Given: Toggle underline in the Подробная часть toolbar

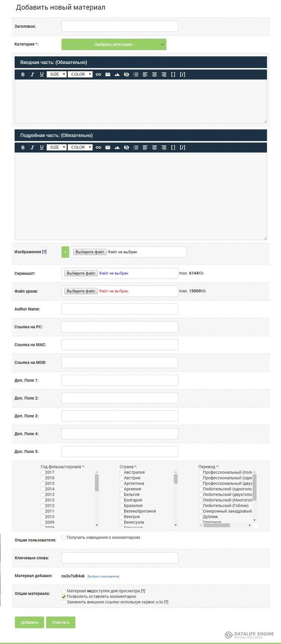Looking at the screenshot, I should [x=42, y=147].
